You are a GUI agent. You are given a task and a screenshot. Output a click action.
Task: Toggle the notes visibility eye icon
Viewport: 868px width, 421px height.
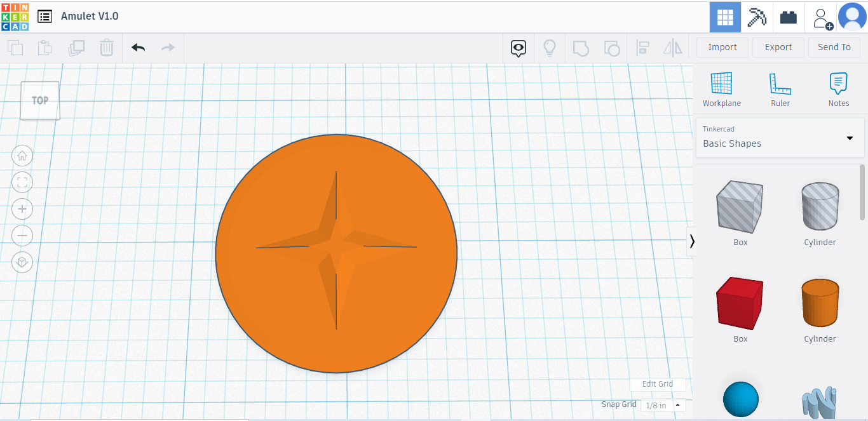[x=519, y=48]
